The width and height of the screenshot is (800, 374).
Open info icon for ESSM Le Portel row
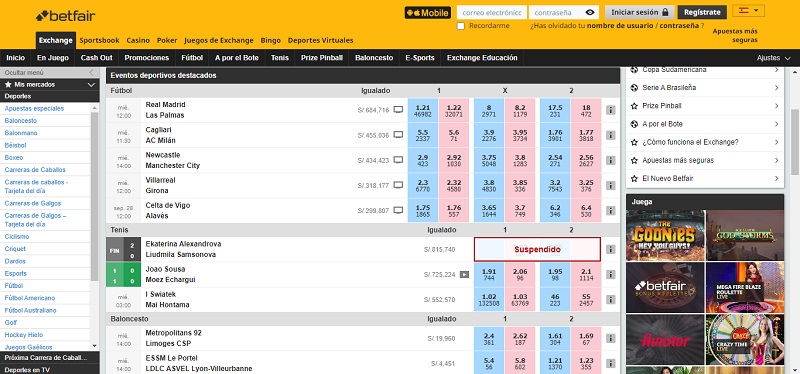611,363
